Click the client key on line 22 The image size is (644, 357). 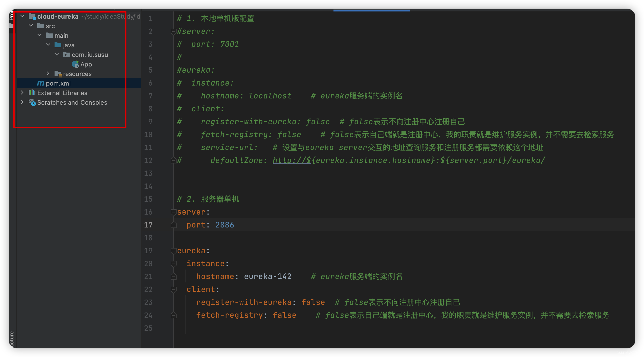[x=201, y=289]
